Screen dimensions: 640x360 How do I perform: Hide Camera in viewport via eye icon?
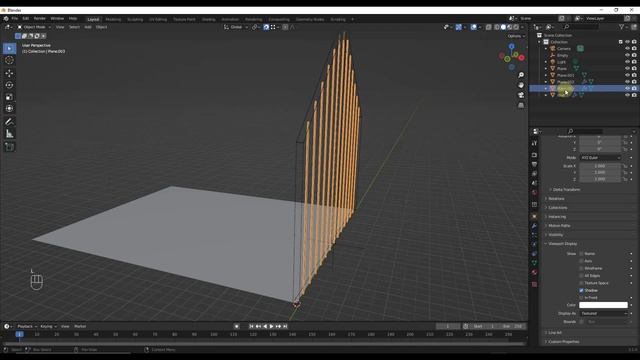click(627, 49)
